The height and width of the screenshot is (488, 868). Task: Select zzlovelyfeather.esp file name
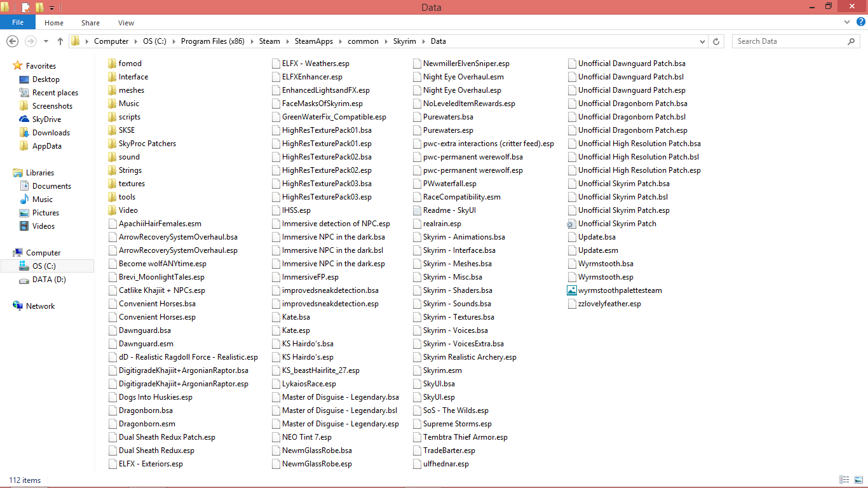[609, 304]
